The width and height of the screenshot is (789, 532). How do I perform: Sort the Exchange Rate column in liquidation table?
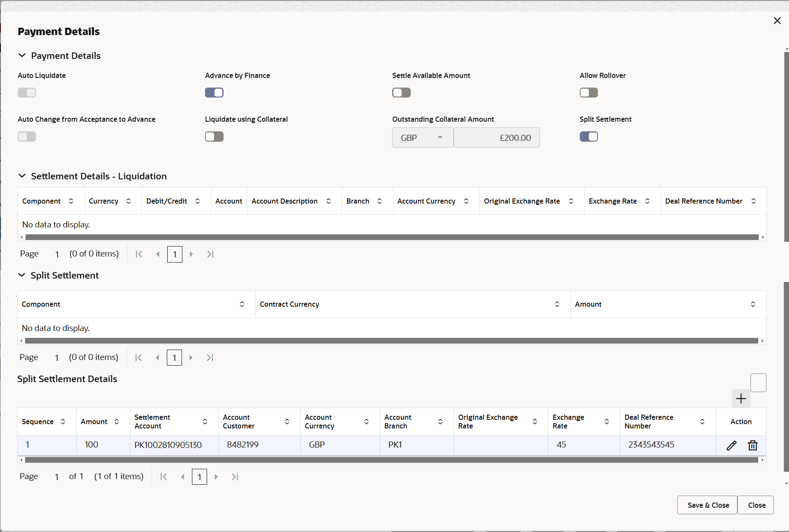tap(647, 201)
